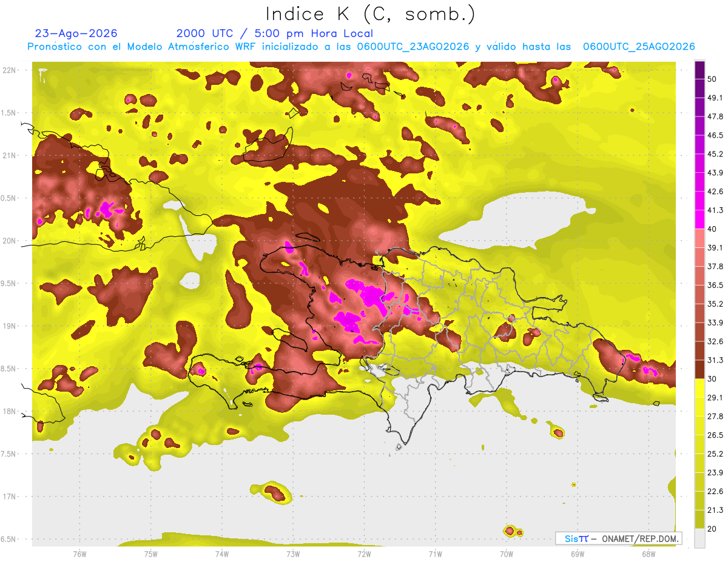This screenshot has height=562, width=728.
Task: Select the date label '23-Ago-2026'
Action: (76, 33)
